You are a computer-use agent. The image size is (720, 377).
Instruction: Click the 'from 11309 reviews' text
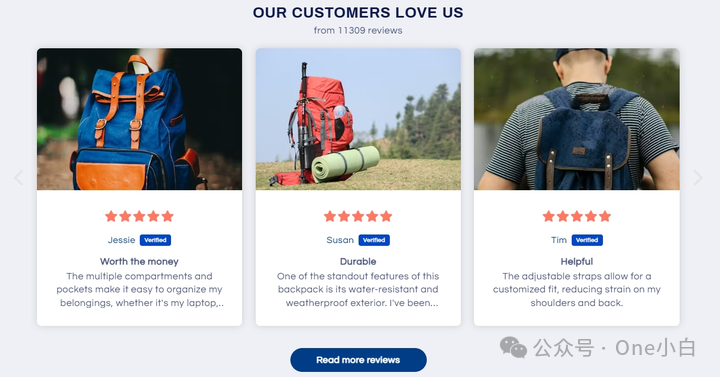[x=358, y=30]
